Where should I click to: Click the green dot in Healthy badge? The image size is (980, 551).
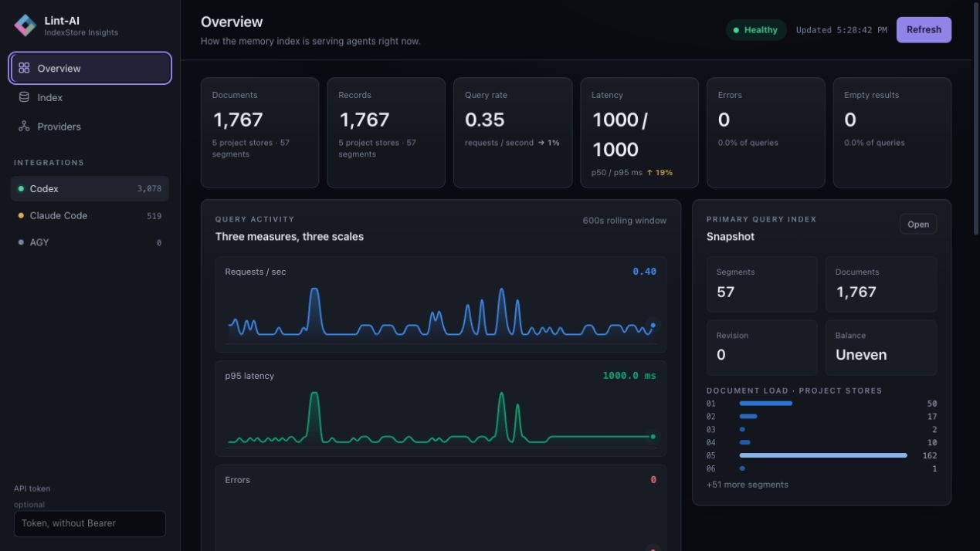[736, 30]
